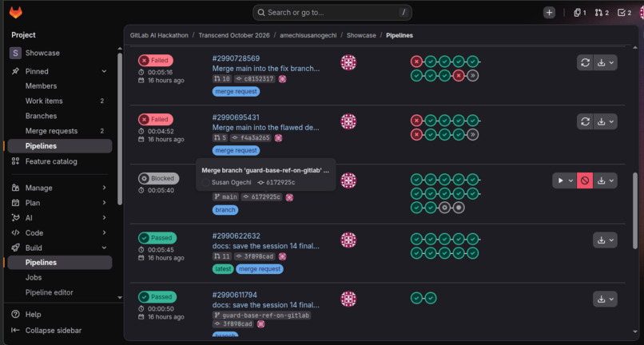Click Passed status badge of #2990622632
Viewport: 644px width, 345px height.
coord(157,238)
